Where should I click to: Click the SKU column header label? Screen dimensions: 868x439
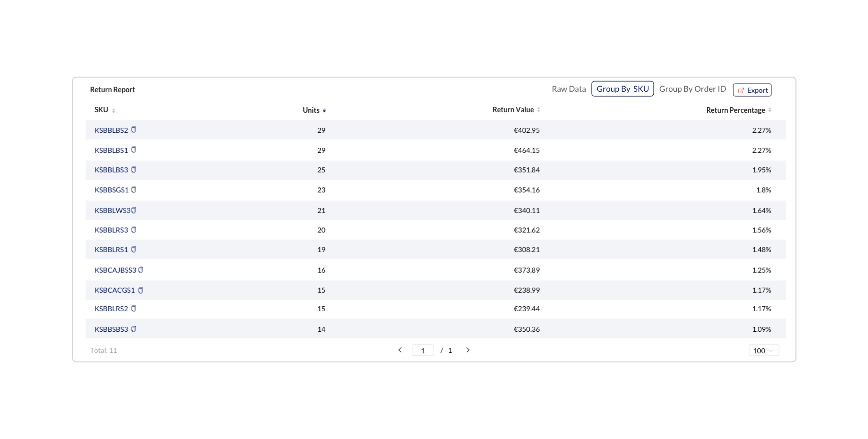[101, 110]
